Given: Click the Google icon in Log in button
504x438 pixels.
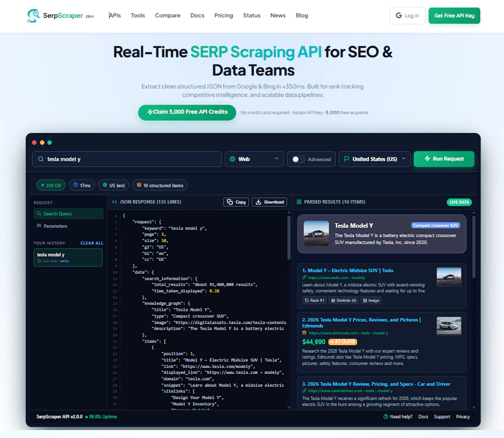Looking at the screenshot, I should click(x=399, y=15).
